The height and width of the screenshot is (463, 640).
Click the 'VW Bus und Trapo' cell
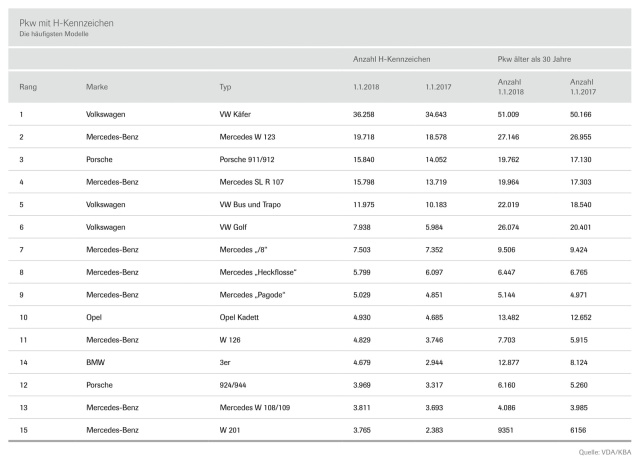pyautogui.click(x=252, y=204)
